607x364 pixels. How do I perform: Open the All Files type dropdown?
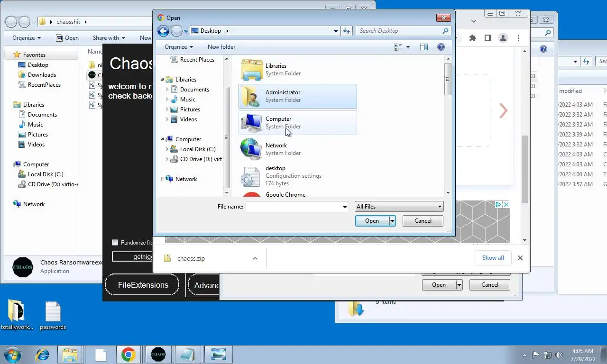tap(399, 207)
